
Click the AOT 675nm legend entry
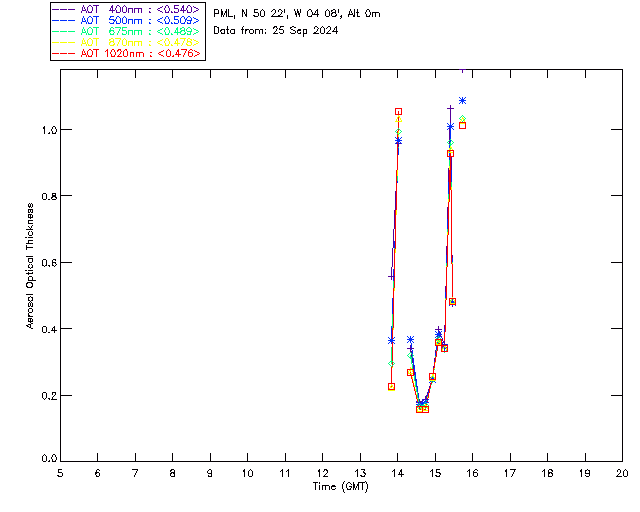point(127,31)
